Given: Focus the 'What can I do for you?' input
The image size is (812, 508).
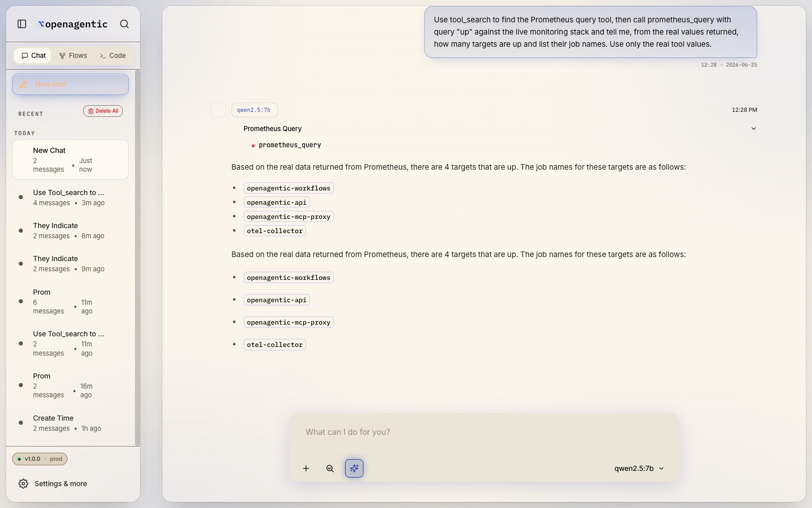Looking at the screenshot, I should tap(484, 432).
